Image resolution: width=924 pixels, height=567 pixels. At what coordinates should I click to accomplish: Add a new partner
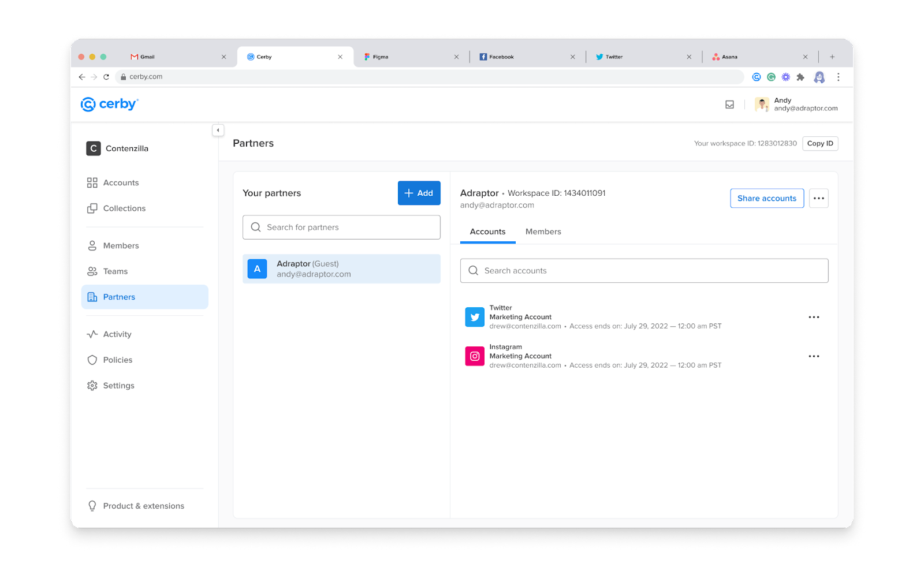(x=419, y=193)
